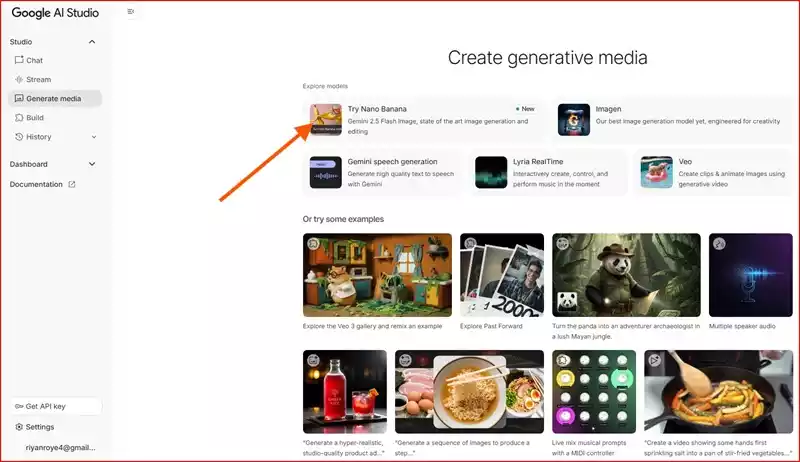The width and height of the screenshot is (800, 462).
Task: Open the Try Nano Banana model card
Action: [x=424, y=120]
